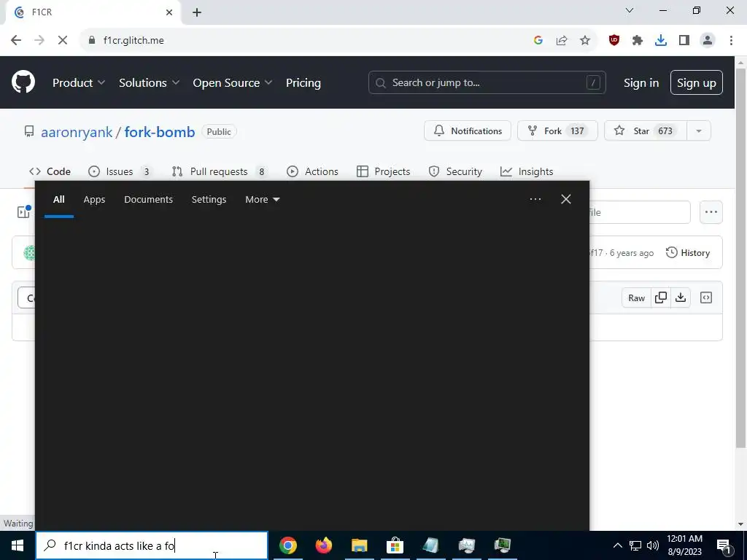Open symbols panel icon

[x=706, y=297]
